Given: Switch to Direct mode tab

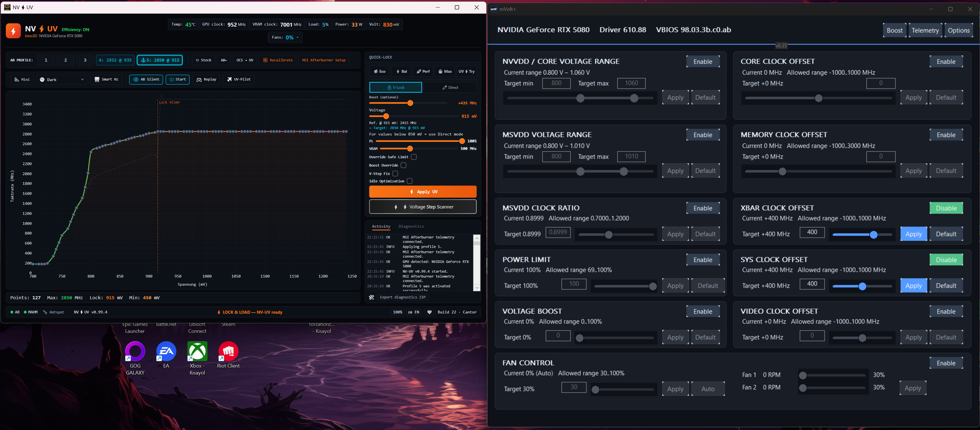Looking at the screenshot, I should (x=450, y=87).
